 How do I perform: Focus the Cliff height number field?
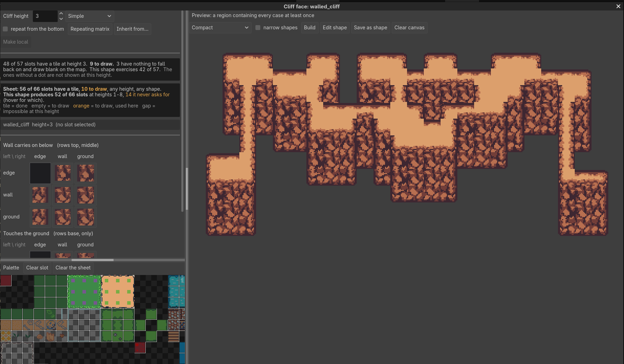(x=45, y=16)
